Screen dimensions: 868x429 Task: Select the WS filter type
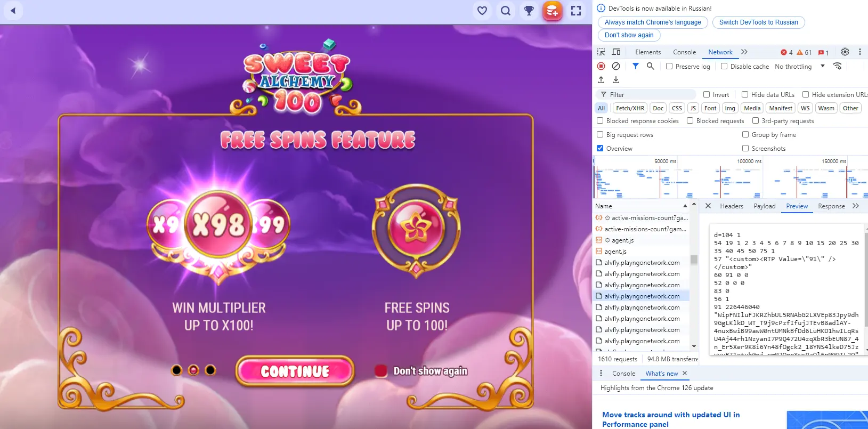click(x=805, y=108)
